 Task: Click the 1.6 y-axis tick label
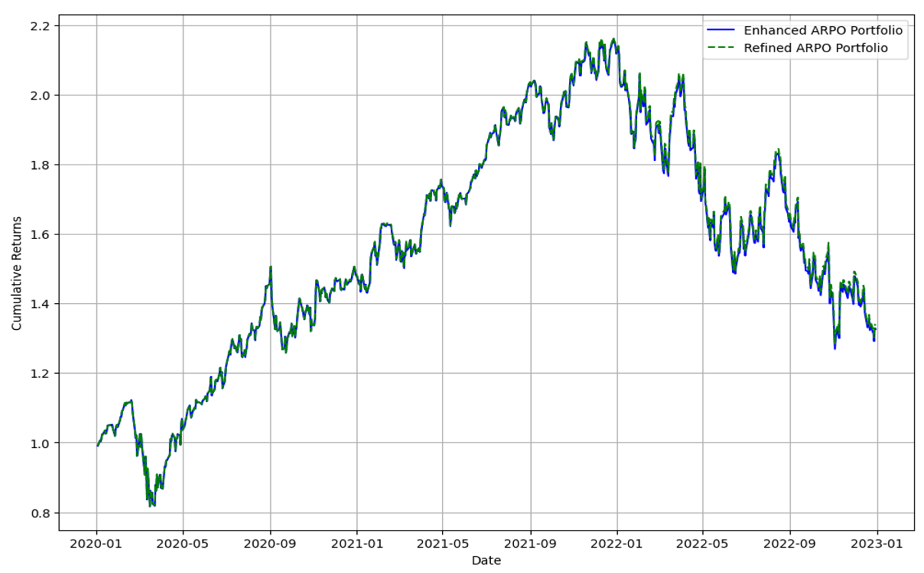[x=40, y=235]
